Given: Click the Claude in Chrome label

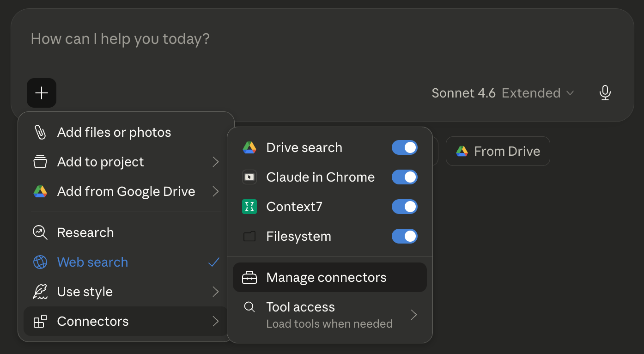Looking at the screenshot, I should [321, 177].
